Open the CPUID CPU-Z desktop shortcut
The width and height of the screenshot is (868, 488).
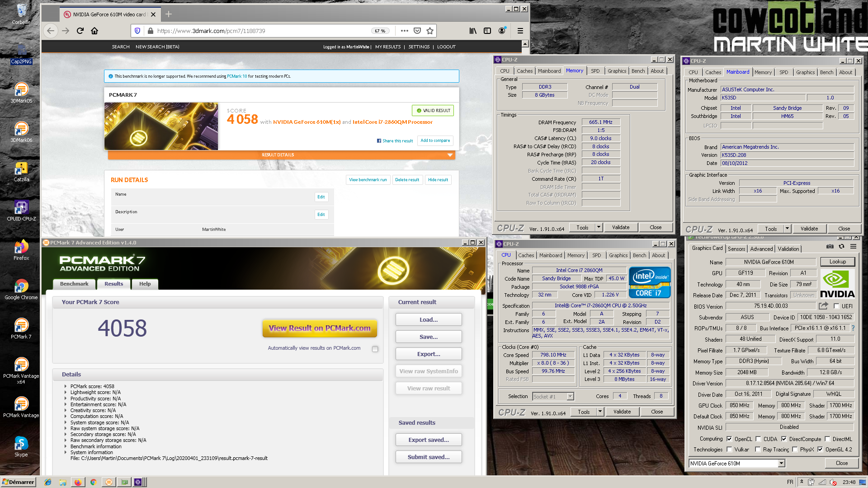tap(21, 211)
